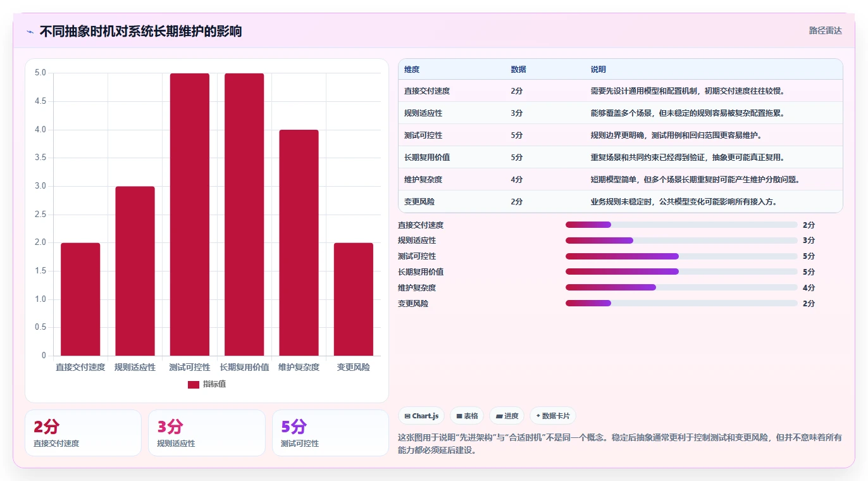Click the footnote paragraph starting 这张图用于说明
Screen dimensions: 868x481
click(620, 444)
